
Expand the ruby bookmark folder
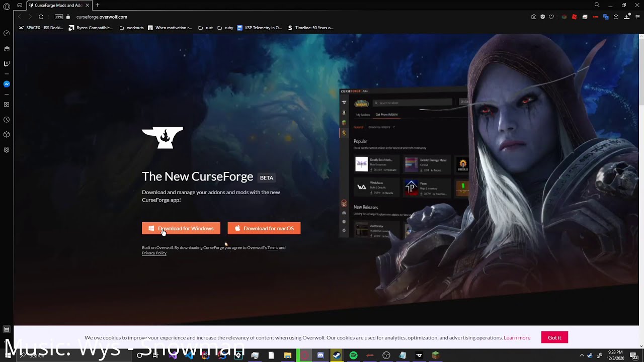click(225, 28)
